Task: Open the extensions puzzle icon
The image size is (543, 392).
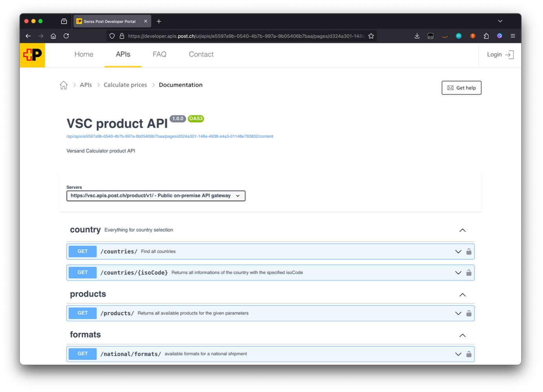Action: pyautogui.click(x=487, y=36)
